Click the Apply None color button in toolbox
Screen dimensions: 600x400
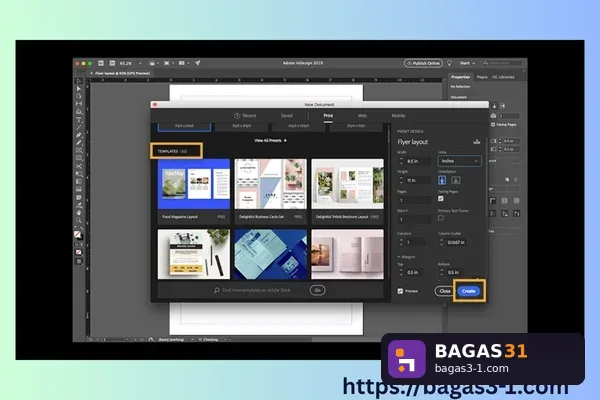79,252
